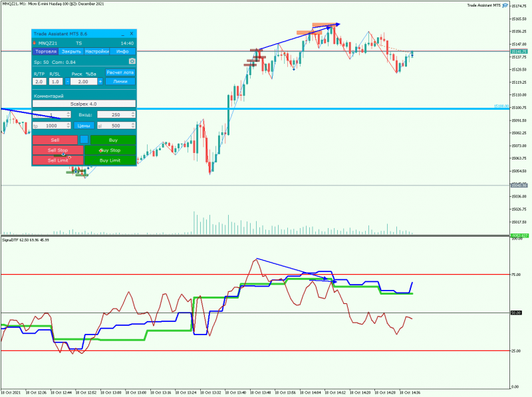Click the Scalpex 4.0 comment field
532x397 pixels.
point(84,104)
